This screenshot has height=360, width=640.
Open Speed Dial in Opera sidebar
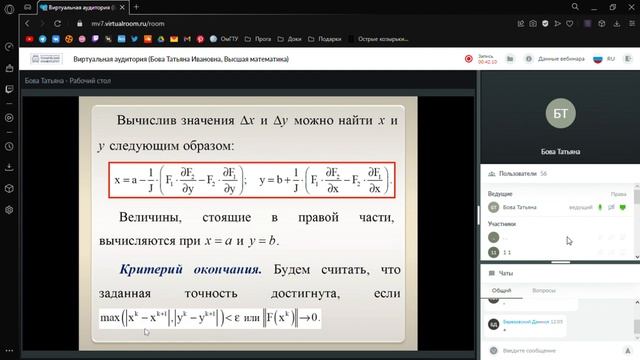(9, 47)
